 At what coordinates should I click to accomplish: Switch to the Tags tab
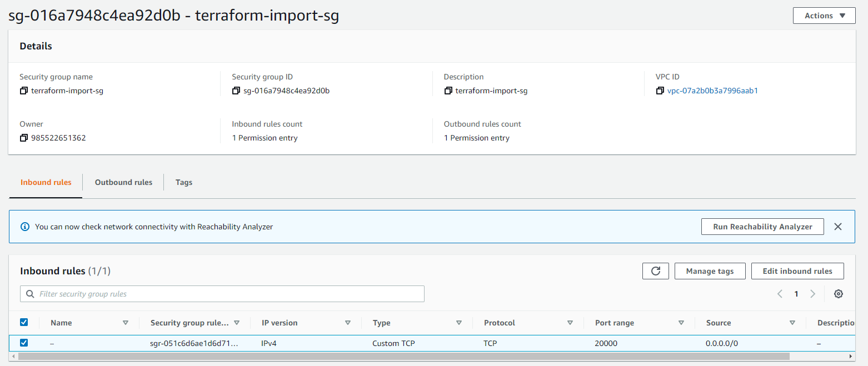184,182
